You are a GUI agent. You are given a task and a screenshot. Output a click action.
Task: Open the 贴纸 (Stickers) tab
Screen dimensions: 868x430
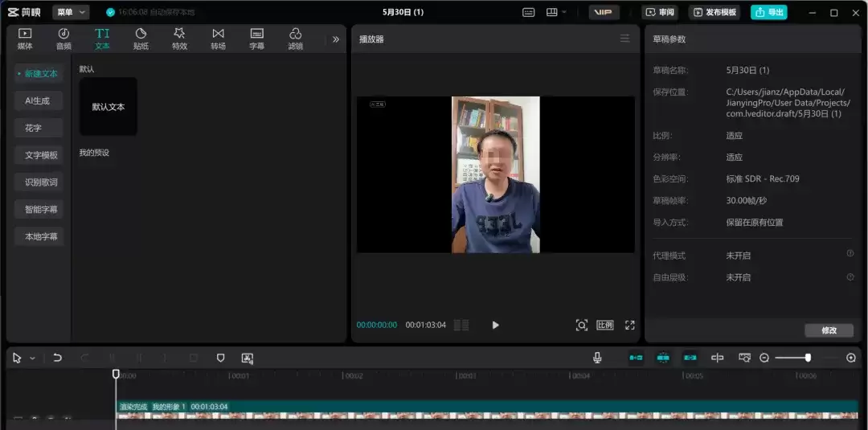141,39
